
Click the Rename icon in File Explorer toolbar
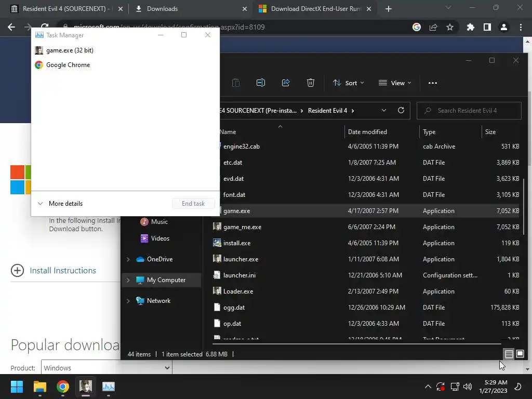point(261,83)
